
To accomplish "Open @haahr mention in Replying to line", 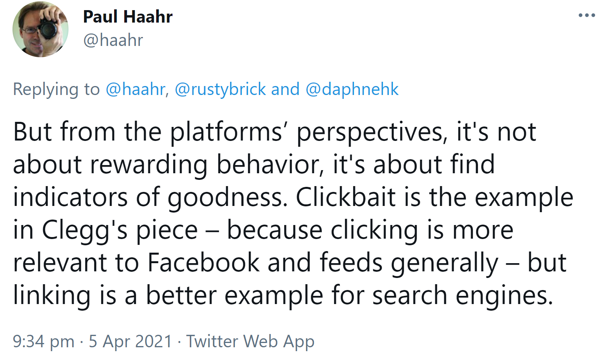I will click(x=136, y=89).
